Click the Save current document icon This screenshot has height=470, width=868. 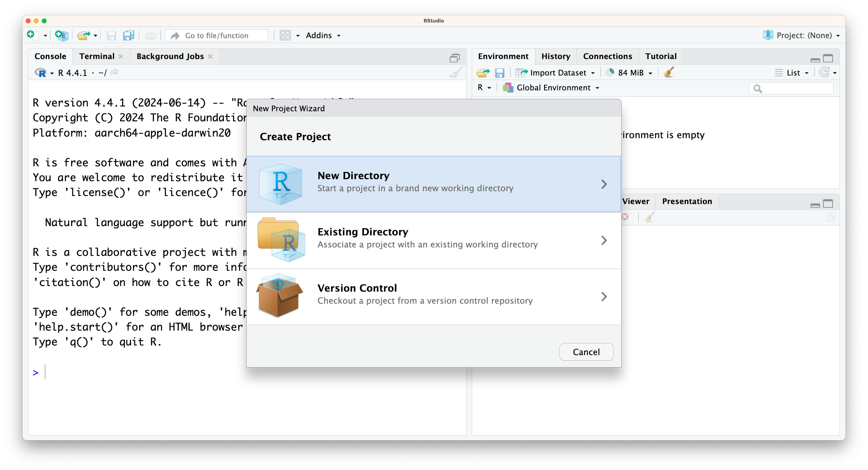[111, 36]
